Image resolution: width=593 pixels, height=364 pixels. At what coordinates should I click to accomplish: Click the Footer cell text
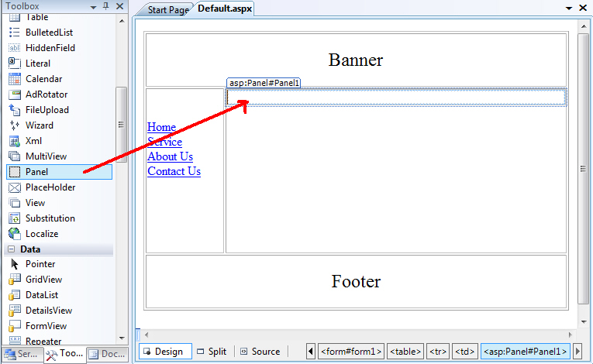(x=356, y=282)
